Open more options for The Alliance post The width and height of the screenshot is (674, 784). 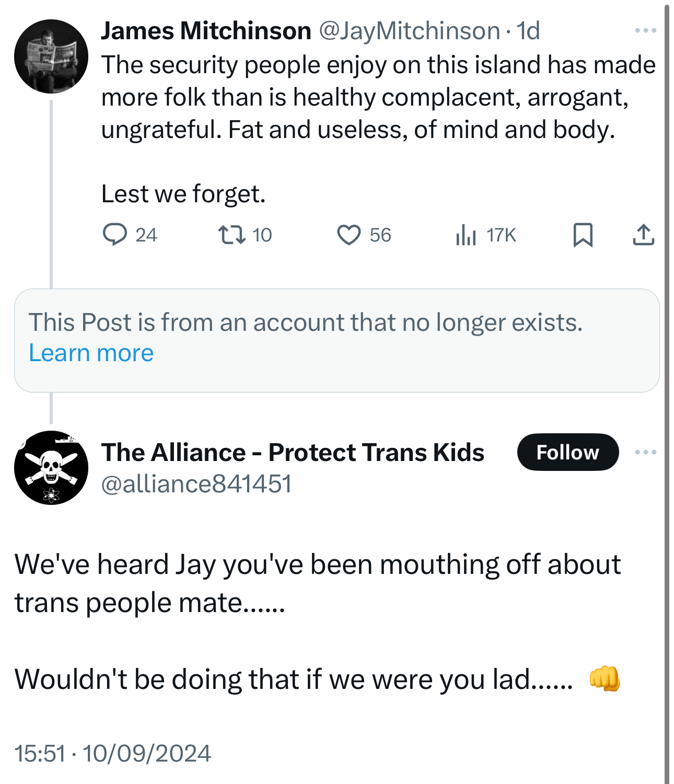(645, 452)
